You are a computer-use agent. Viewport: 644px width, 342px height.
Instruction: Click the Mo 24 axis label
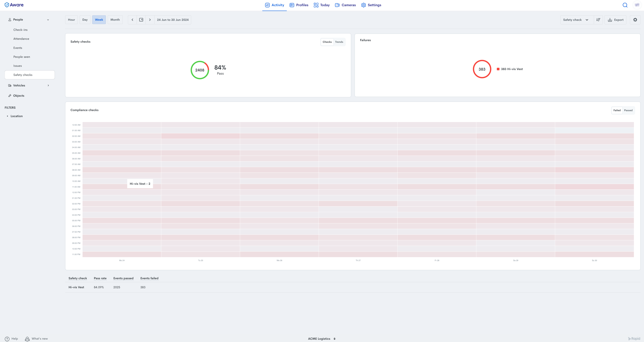122,260
